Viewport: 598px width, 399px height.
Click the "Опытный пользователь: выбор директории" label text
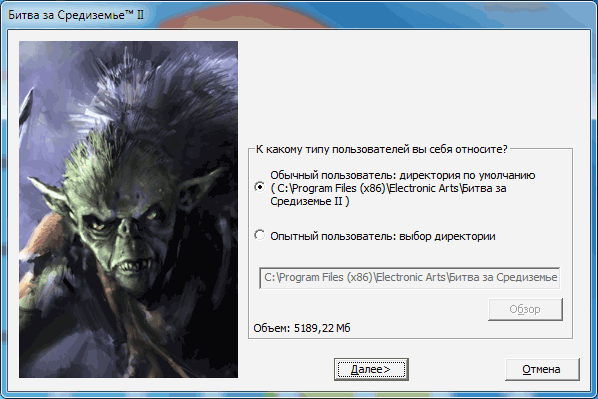click(383, 236)
